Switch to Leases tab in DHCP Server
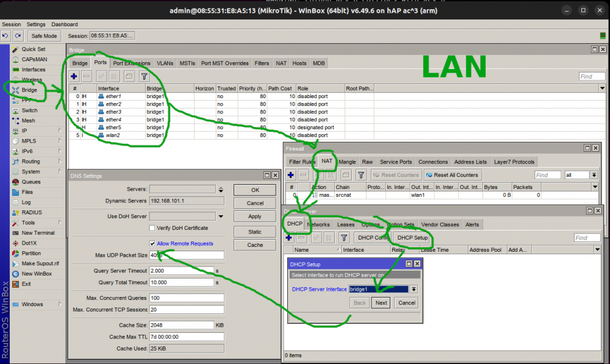Image resolution: width=610 pixels, height=364 pixels. (x=346, y=224)
